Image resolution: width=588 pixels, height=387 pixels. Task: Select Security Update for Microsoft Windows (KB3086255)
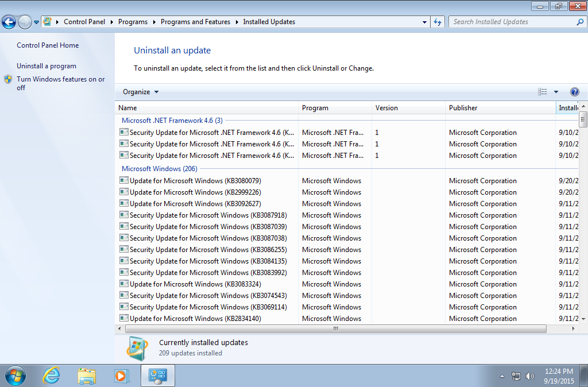tap(208, 250)
